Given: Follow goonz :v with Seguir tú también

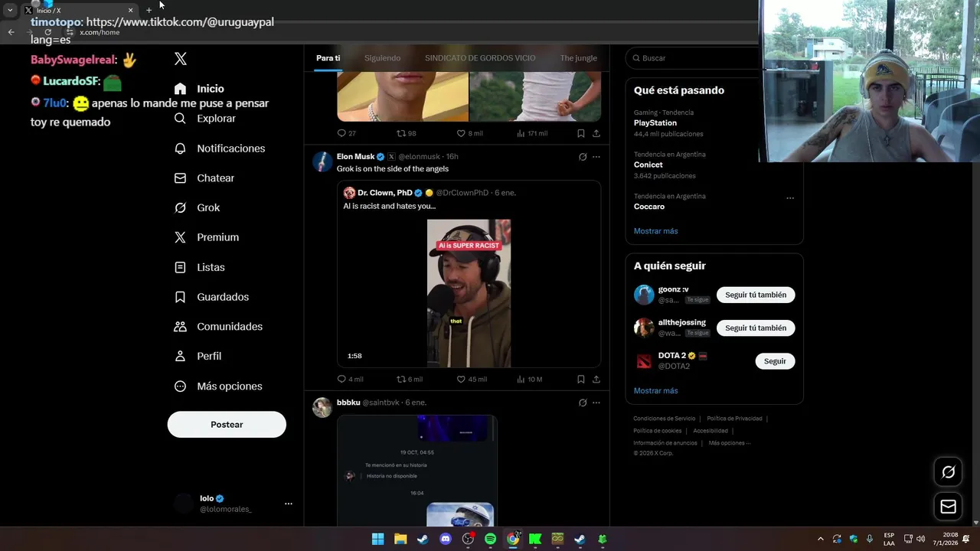Looking at the screenshot, I should [756, 295].
